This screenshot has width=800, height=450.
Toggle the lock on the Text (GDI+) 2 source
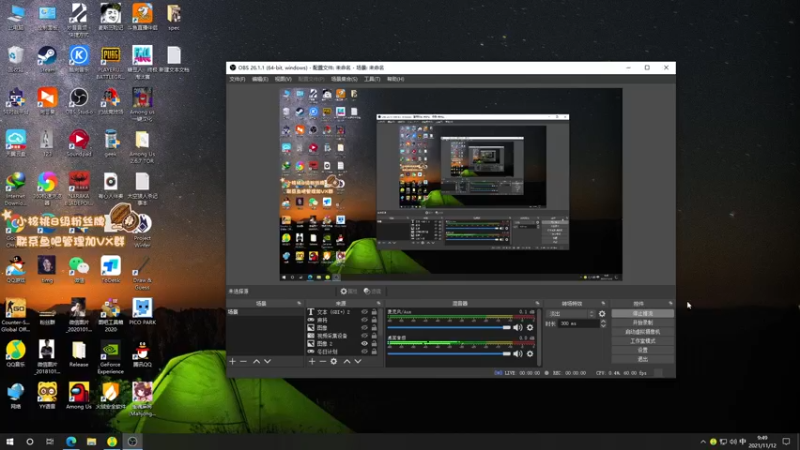point(374,312)
